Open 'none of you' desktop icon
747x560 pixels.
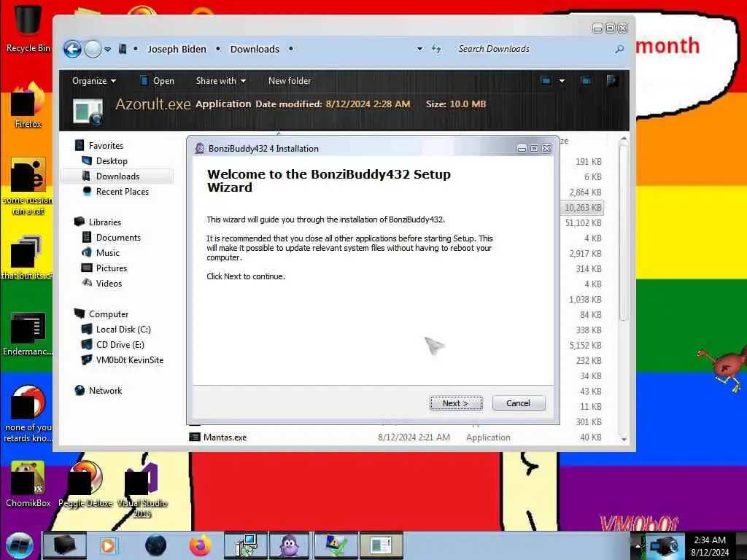28,413
